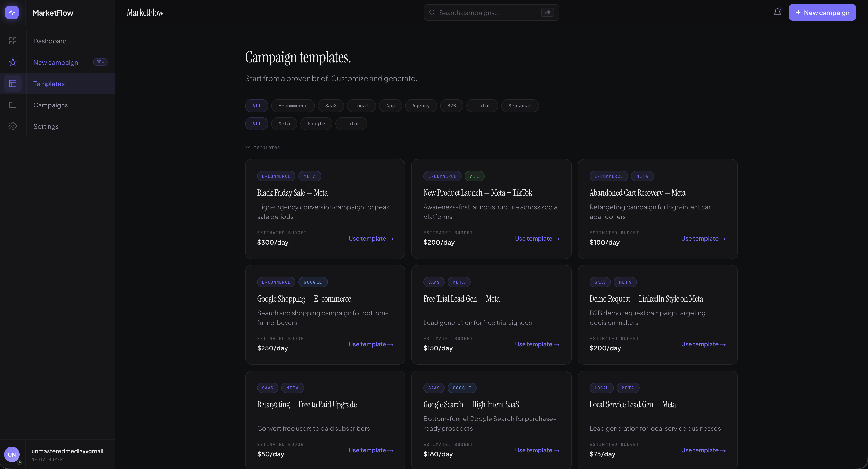Image resolution: width=868 pixels, height=469 pixels.
Task: Open Campaigns from the sidebar
Action: (x=50, y=105)
